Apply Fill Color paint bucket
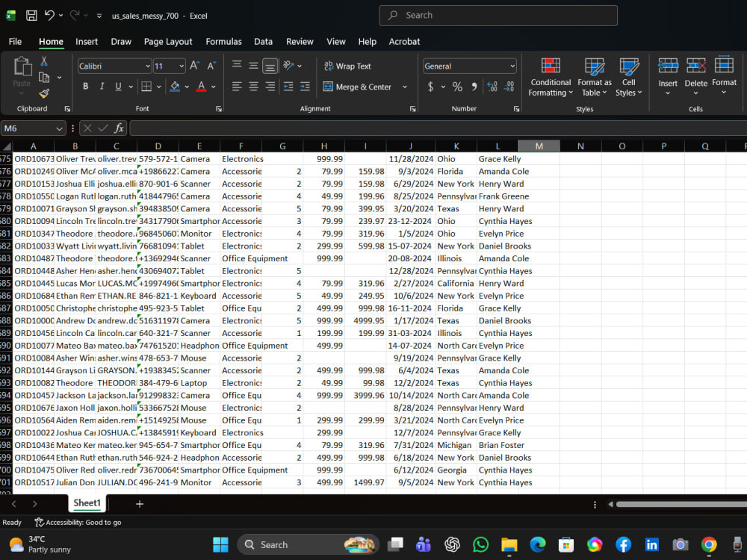The width and height of the screenshot is (747, 560). (x=175, y=87)
